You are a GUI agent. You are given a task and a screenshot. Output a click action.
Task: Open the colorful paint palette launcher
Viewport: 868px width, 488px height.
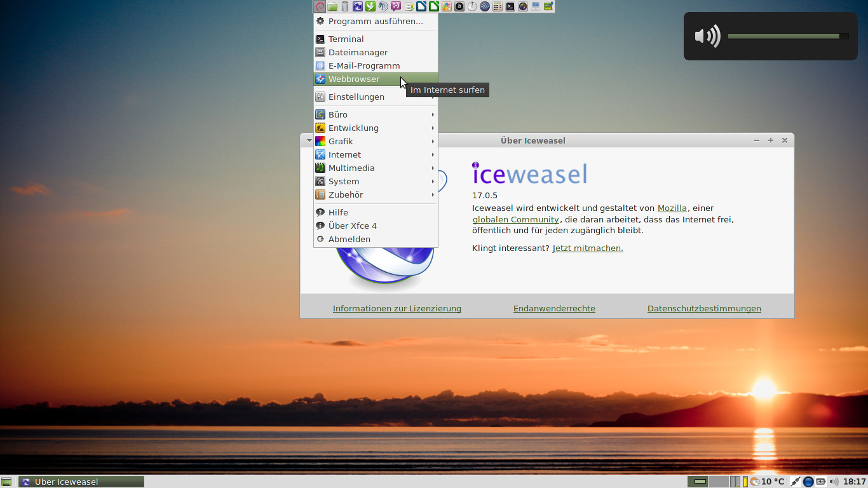pyautogui.click(x=447, y=6)
